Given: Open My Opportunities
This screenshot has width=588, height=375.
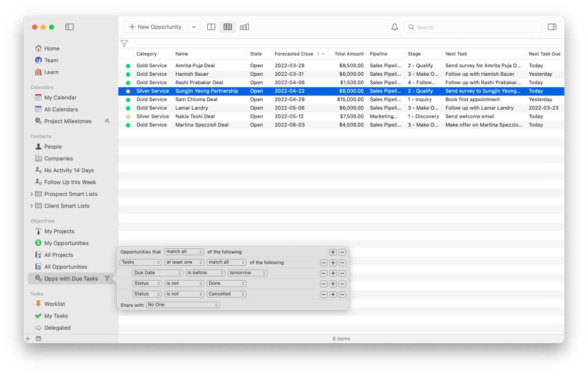Looking at the screenshot, I should point(66,243).
